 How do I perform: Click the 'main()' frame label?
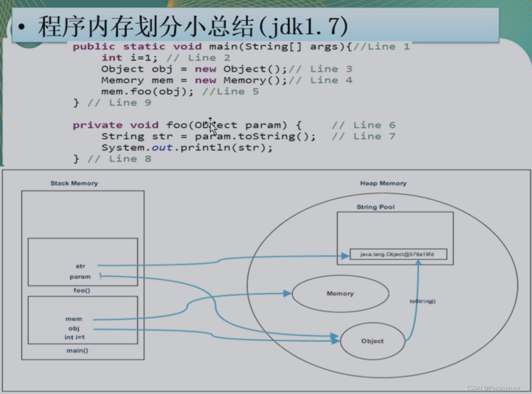point(77,350)
